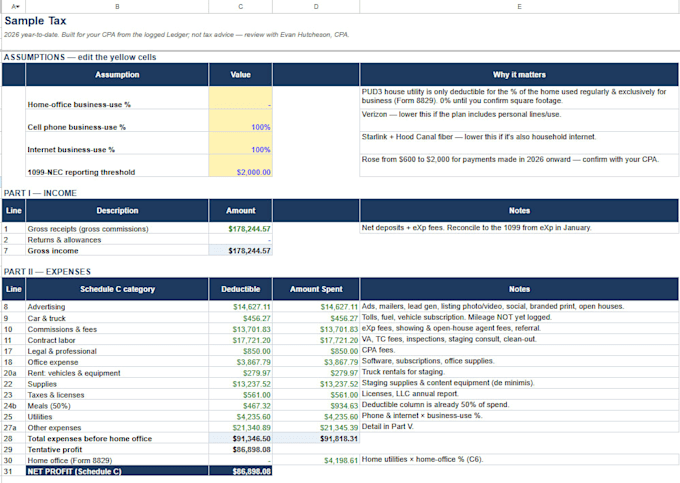Select column E header
Screen dimensions: 680x483
519,7
